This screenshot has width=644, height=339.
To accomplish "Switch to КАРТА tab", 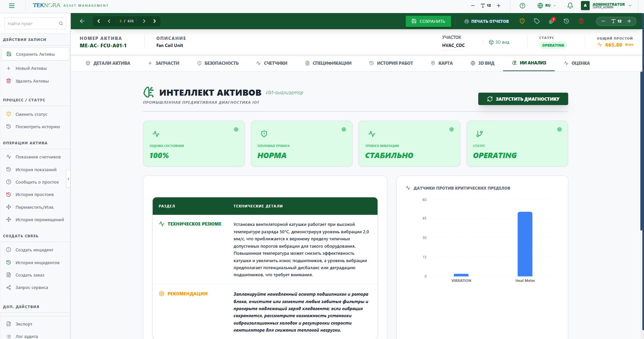I will 442,63.
